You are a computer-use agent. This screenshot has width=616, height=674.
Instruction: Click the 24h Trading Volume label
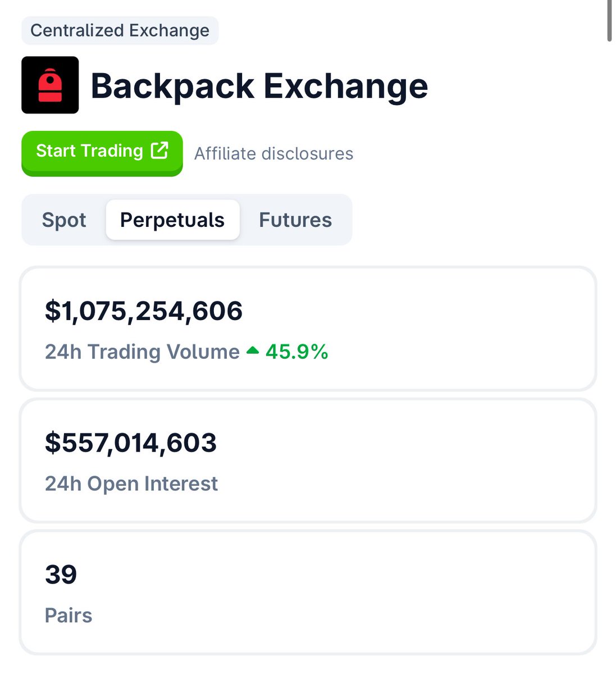click(142, 352)
